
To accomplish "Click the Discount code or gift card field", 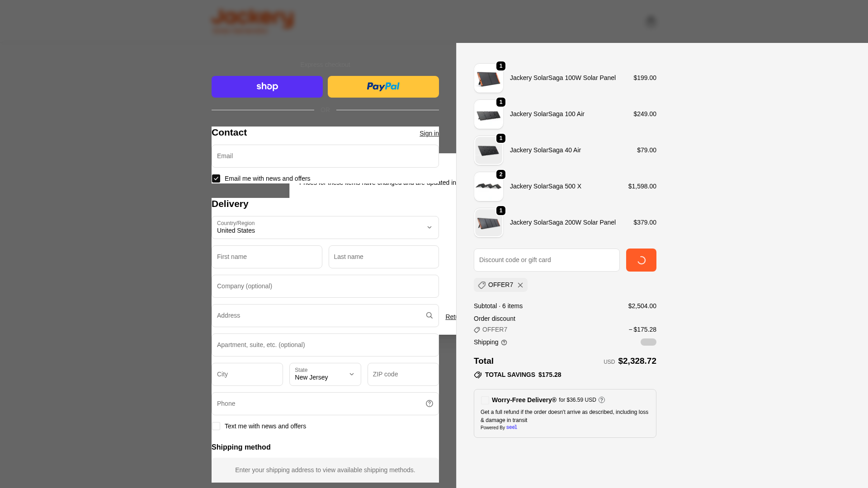I will click(x=546, y=260).
